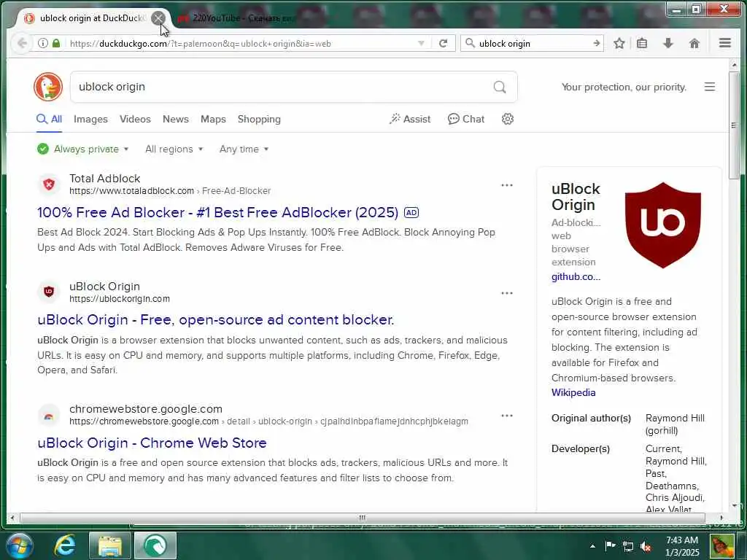Open the Windows Start button

click(x=18, y=545)
